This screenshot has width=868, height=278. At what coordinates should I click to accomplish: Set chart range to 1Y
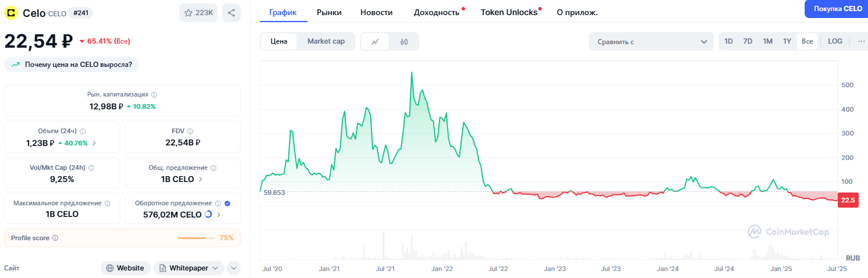point(787,41)
